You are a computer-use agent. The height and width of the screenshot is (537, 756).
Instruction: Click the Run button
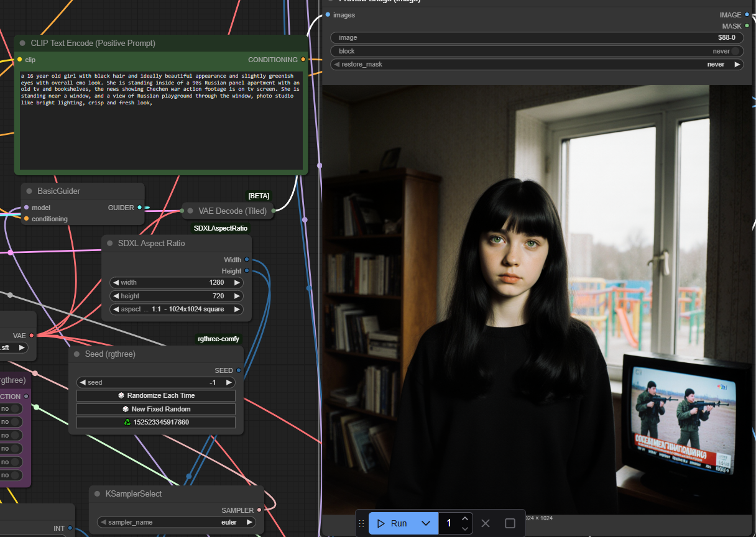[393, 523]
